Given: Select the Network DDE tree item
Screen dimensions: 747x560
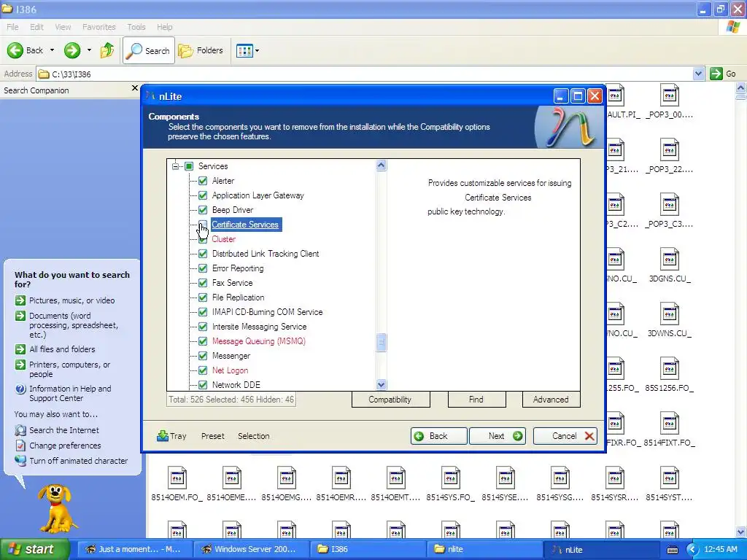Looking at the screenshot, I should [236, 385].
